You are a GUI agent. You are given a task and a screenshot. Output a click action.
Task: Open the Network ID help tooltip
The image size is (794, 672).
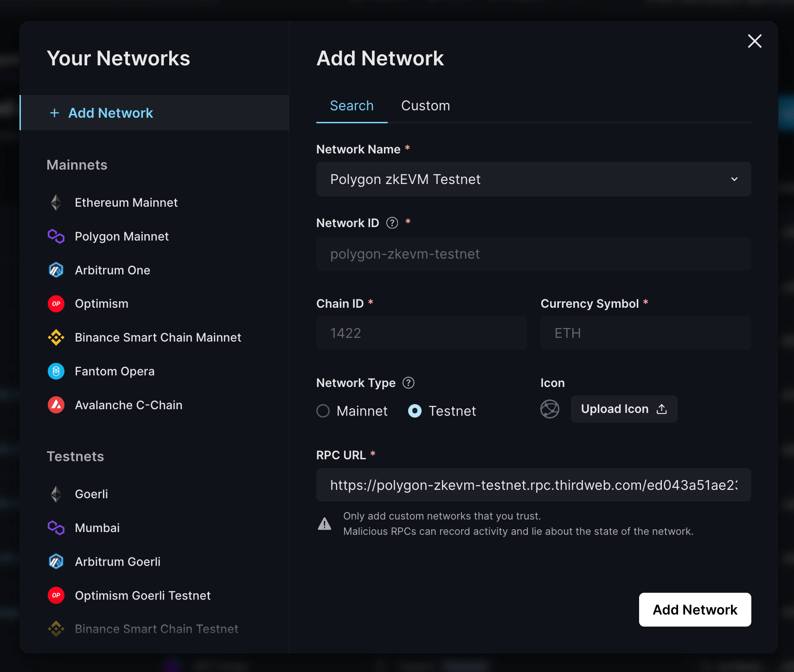coord(392,223)
